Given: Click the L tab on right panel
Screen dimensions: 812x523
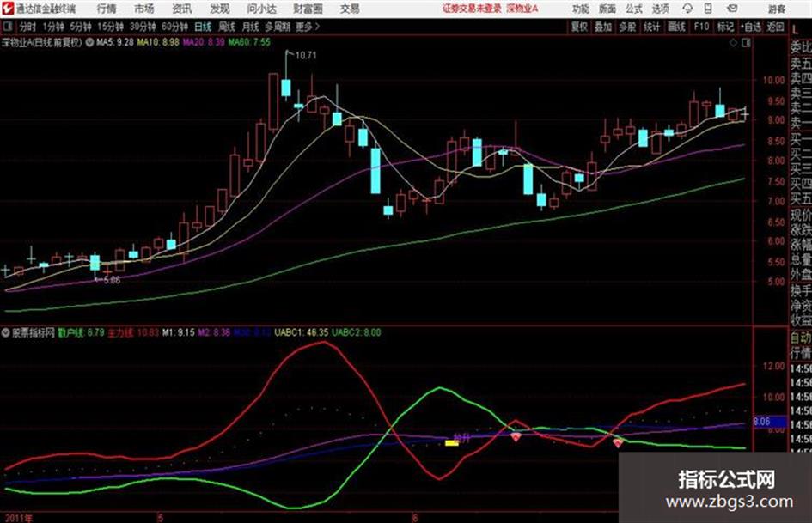Looking at the screenshot, I should [795, 30].
